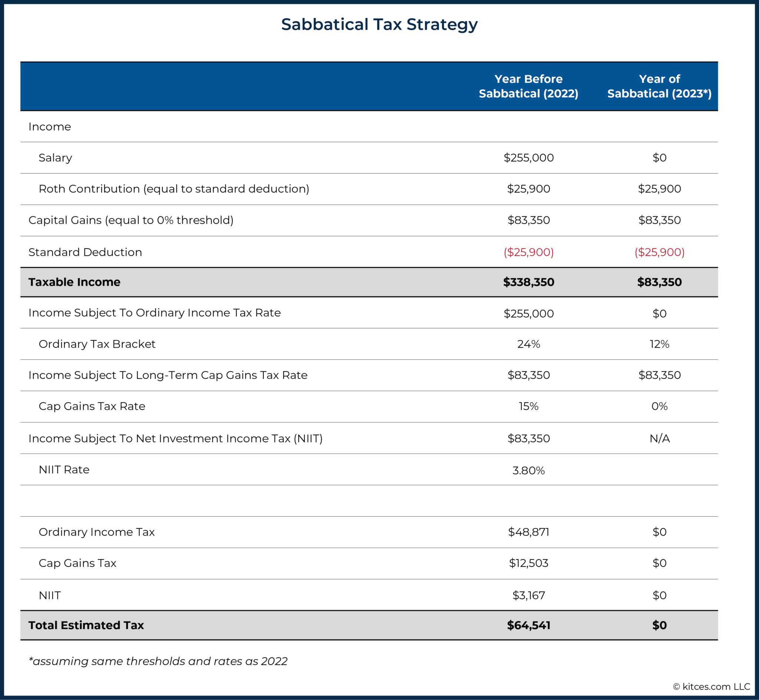The height and width of the screenshot is (700, 759).
Task: Select the Year Before Sabbatical (2022) header
Action: click(x=528, y=86)
